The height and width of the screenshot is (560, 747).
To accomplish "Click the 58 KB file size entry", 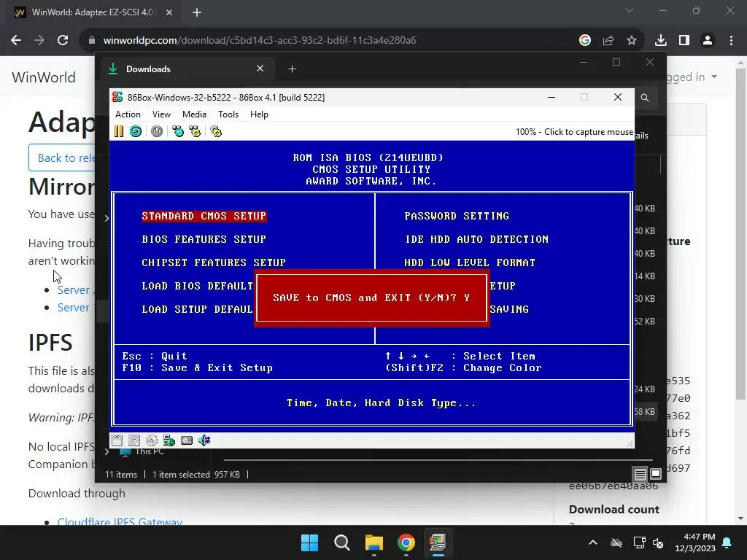I will pos(645,412).
